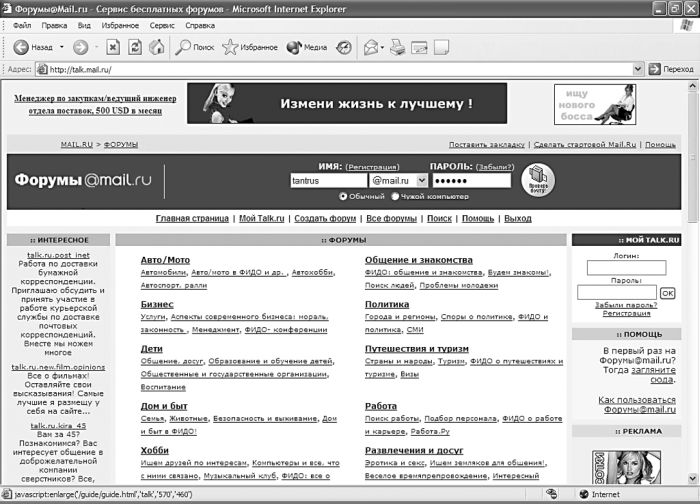The height and width of the screenshot is (504, 700).
Task: Open the Mail icon dropdown arrow
Action: (382, 47)
